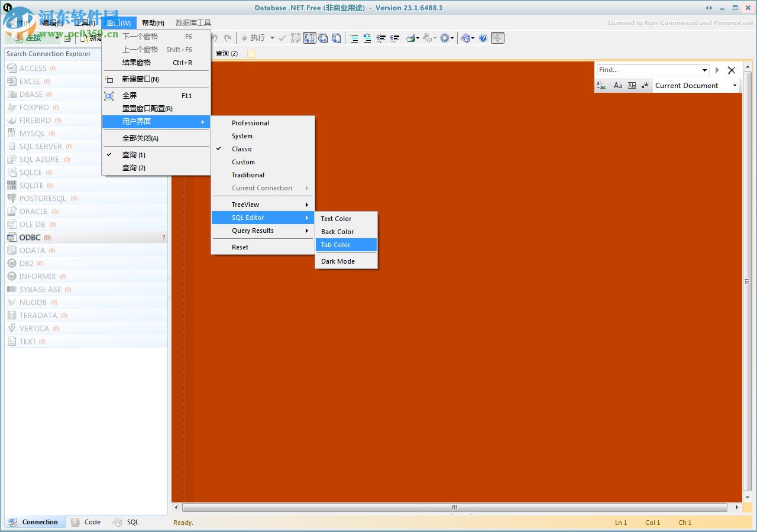Click the replace (ab→ac) icon in find panel
This screenshot has width=757, height=532.
pos(601,86)
